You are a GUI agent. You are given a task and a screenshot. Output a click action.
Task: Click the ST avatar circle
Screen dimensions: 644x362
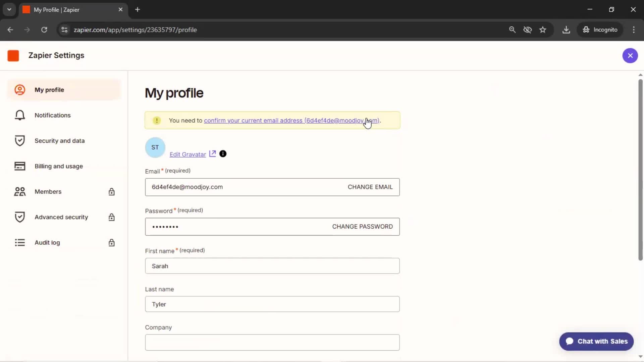click(155, 147)
